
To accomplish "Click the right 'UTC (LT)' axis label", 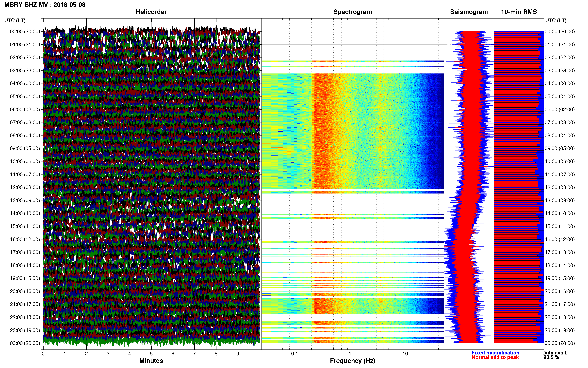I will 556,20.
